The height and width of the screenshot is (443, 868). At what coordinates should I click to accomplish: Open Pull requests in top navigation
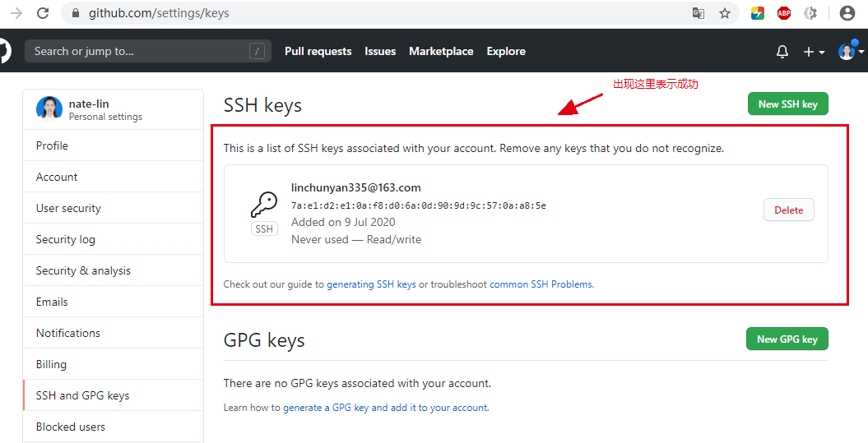pyautogui.click(x=318, y=51)
